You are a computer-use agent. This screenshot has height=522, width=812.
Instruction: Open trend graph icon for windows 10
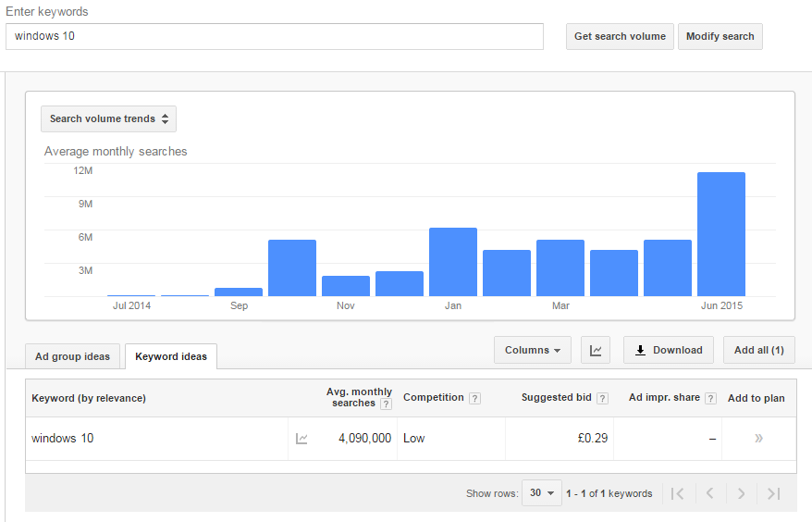(301, 439)
